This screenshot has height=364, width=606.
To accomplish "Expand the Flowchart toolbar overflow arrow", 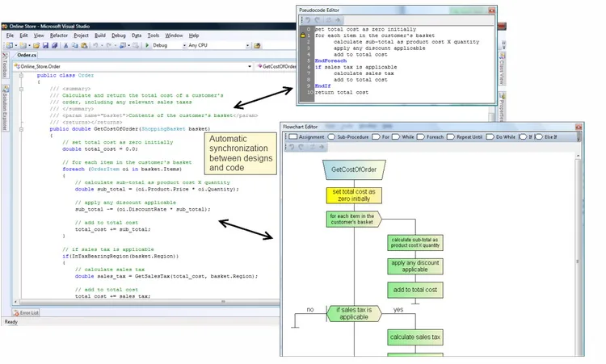I will (579, 137).
